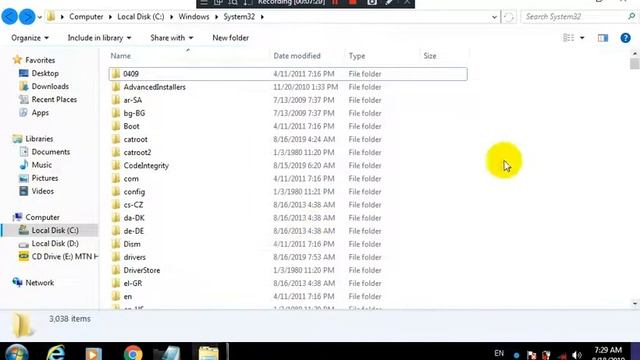Open the Include in library menu
The width and height of the screenshot is (640, 360).
coord(99,38)
